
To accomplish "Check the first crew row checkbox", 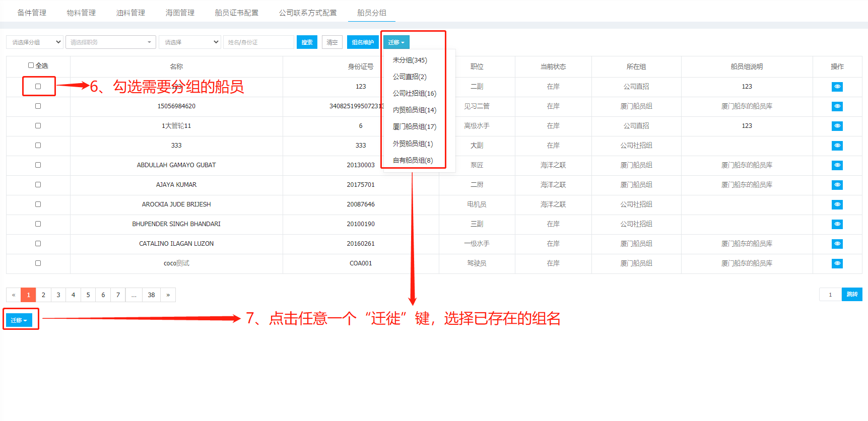I will [x=38, y=87].
